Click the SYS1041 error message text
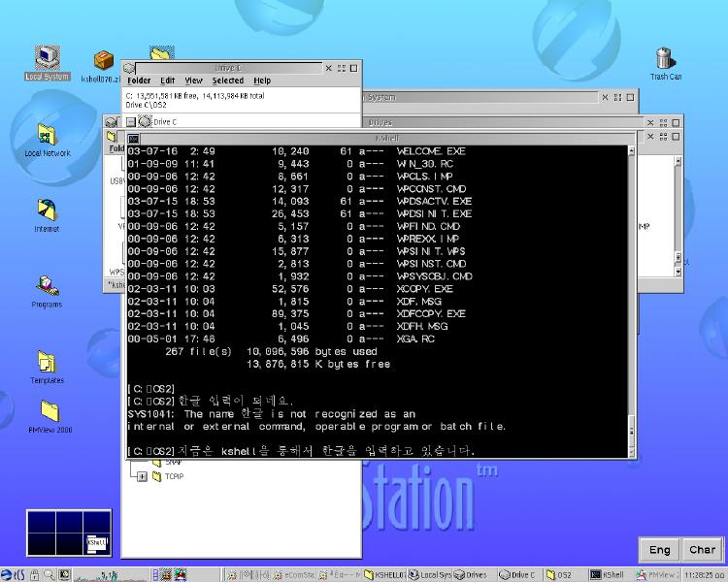This screenshot has height=582, width=728. pos(316,420)
